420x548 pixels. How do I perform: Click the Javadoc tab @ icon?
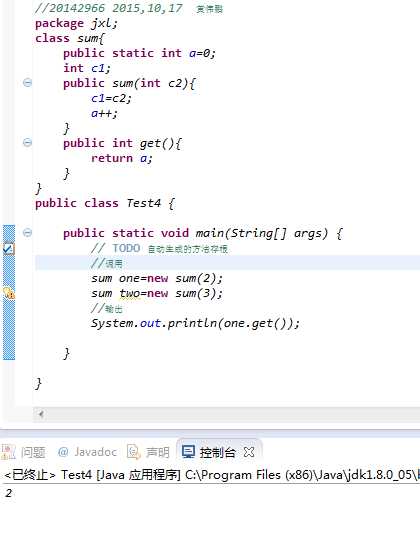coord(63,452)
